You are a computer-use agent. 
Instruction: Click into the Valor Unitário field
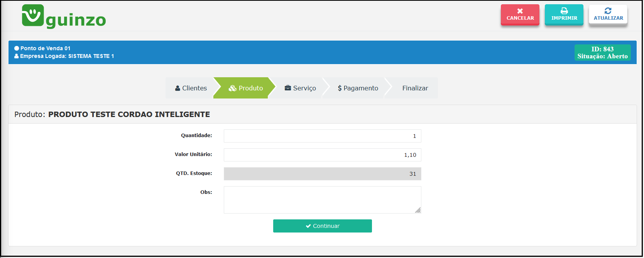[322, 155]
